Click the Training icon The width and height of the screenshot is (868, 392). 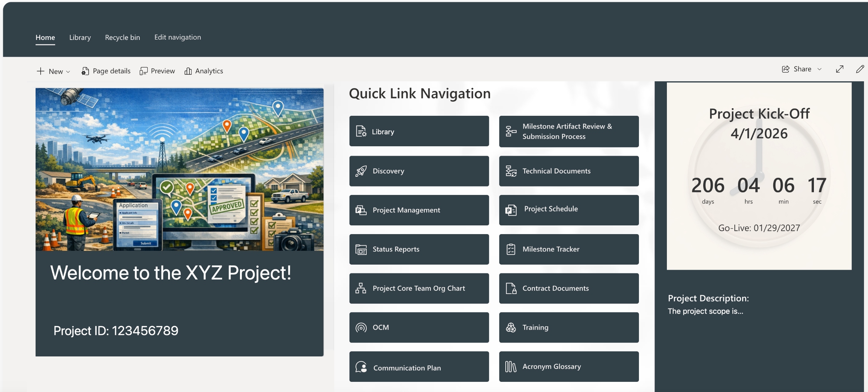(x=511, y=327)
